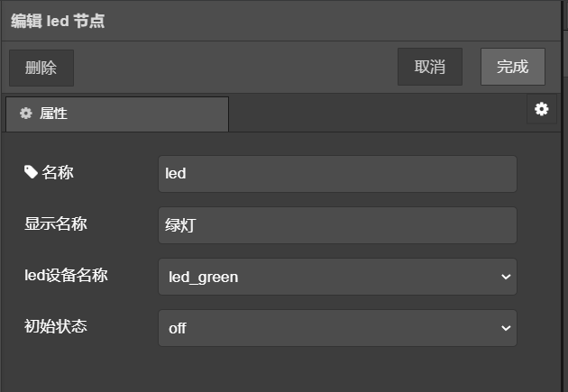Screen dimensions: 568x392
Task: Expand led设备名称 dropdown via its chevron arrow
Action: point(505,277)
